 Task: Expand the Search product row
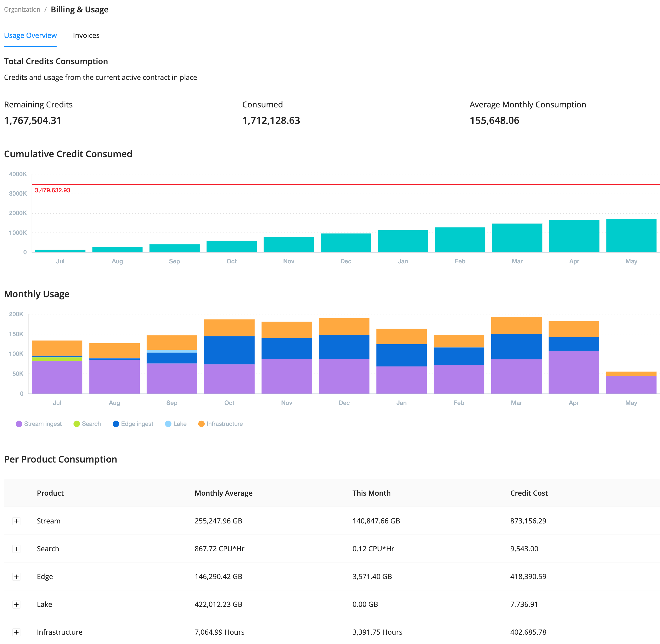pos(16,549)
